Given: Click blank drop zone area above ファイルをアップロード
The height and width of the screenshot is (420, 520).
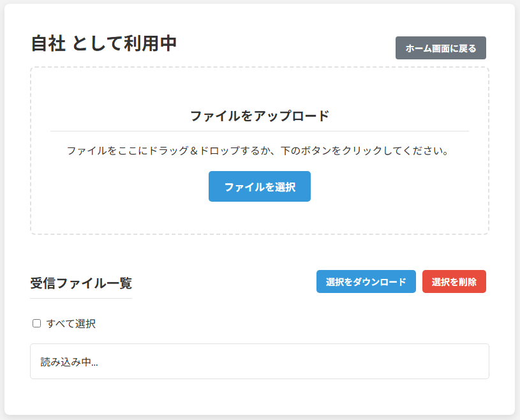Looking at the screenshot, I should [x=260, y=86].
